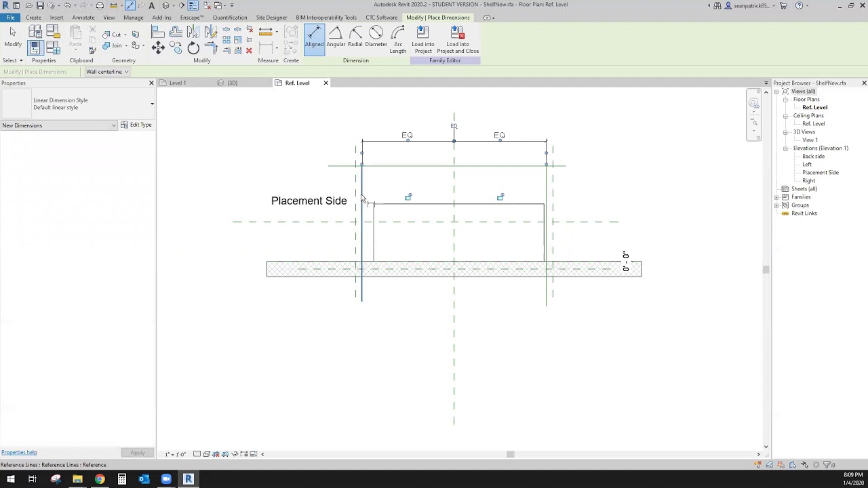This screenshot has height=488, width=868.
Task: Select Back side elevation in browser
Action: tap(814, 157)
